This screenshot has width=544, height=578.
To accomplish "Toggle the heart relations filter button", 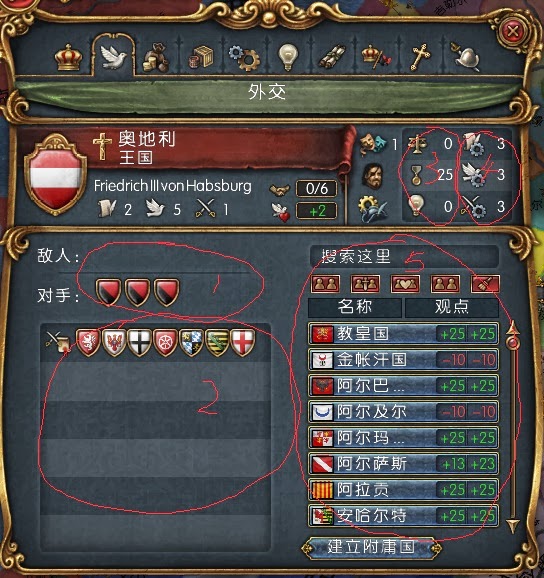I will 405,284.
